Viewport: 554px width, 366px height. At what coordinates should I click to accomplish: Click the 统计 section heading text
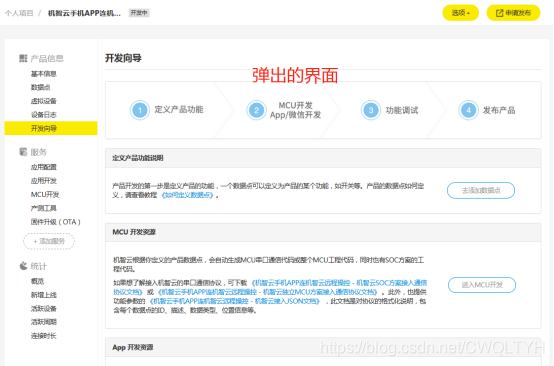point(39,266)
